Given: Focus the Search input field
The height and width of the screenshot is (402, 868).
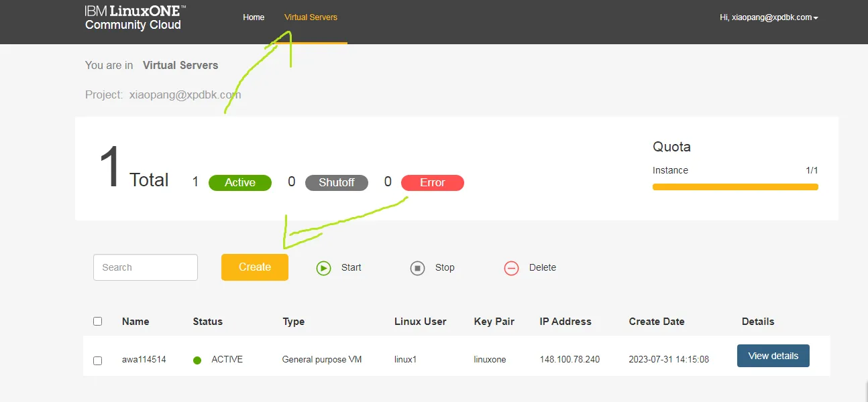Looking at the screenshot, I should coord(146,267).
